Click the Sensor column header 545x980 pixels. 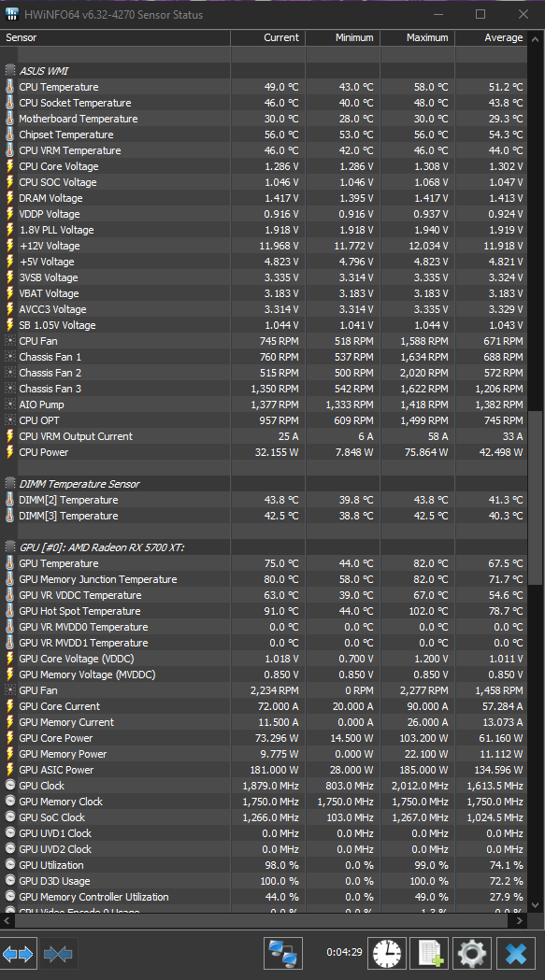[115, 37]
